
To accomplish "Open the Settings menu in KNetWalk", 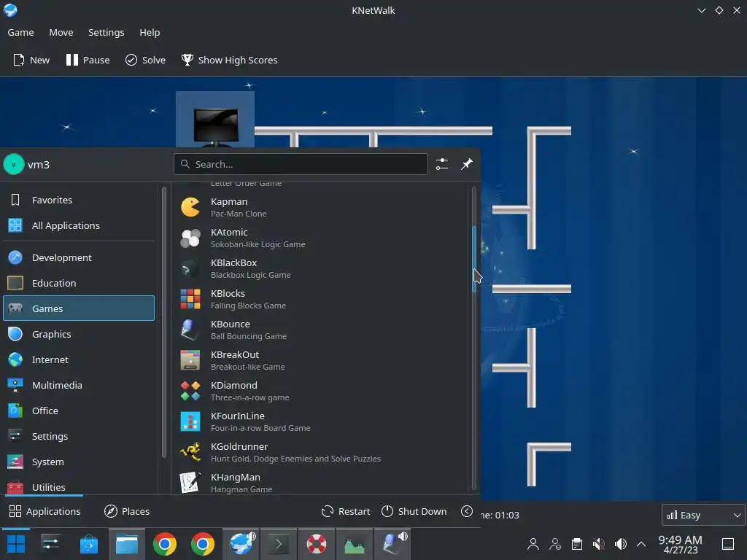I will coord(106,32).
